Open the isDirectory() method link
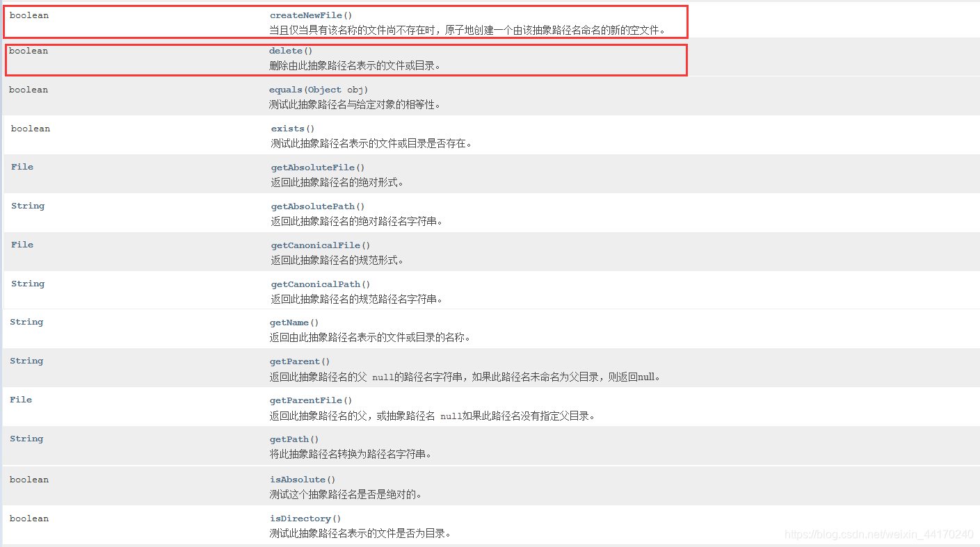 [x=305, y=519]
